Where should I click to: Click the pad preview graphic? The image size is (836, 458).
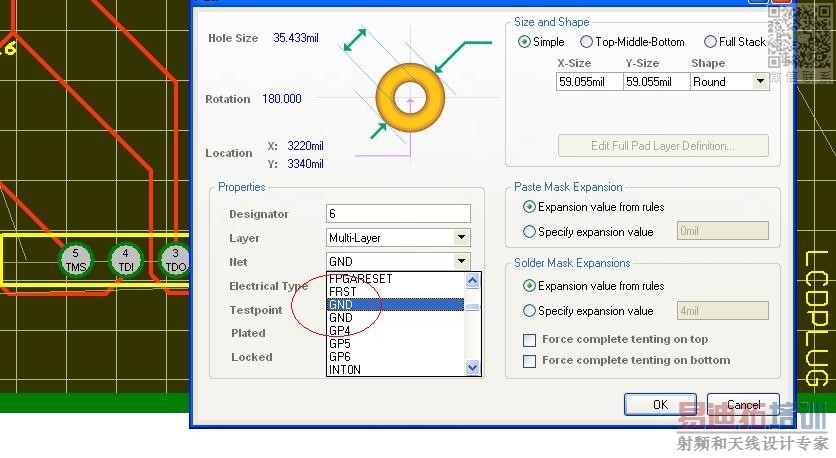click(410, 98)
